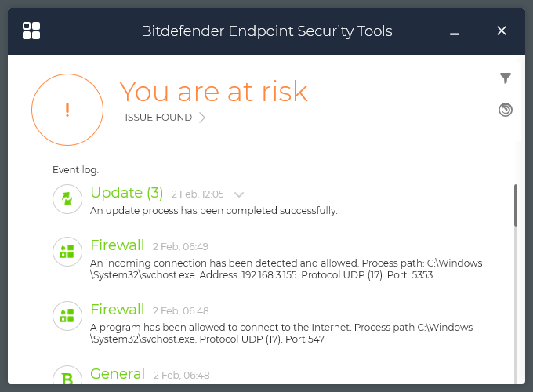Screen dimensions: 533x392
Task: Click the event log filter funnel icon
Action: pyautogui.click(x=506, y=78)
